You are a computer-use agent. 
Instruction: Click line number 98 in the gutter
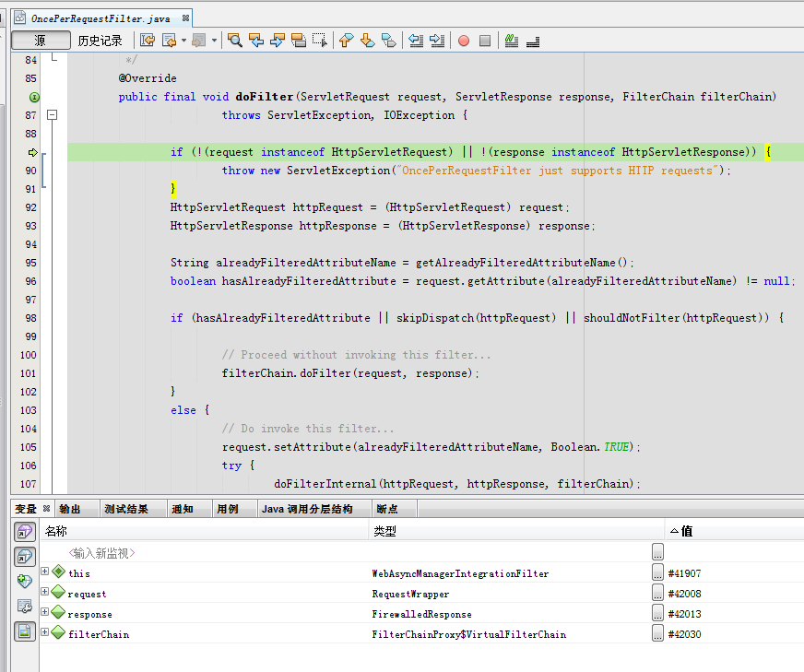click(x=30, y=318)
